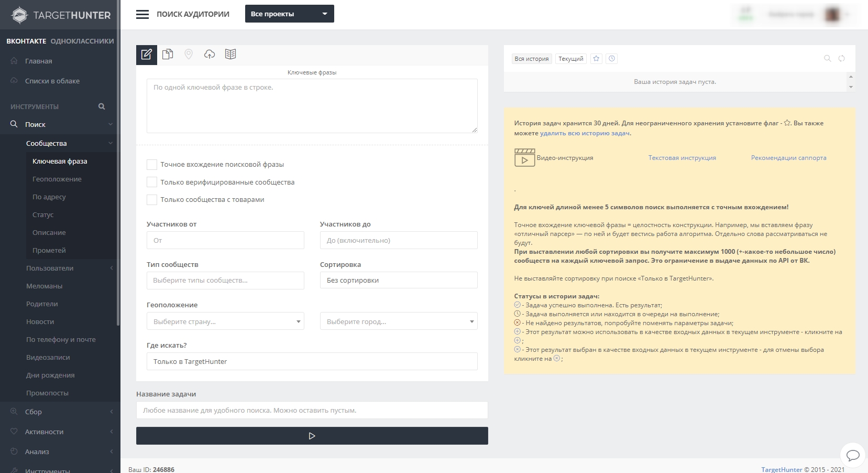
Task: Open the support chat bubble
Action: (x=853, y=455)
